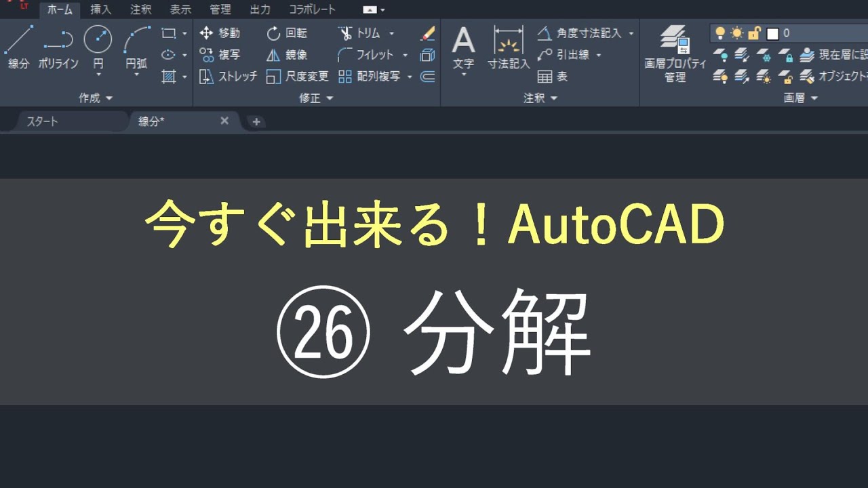The height and width of the screenshot is (488, 868).
Task: Activate the トリム (Trim) command
Action: [359, 33]
